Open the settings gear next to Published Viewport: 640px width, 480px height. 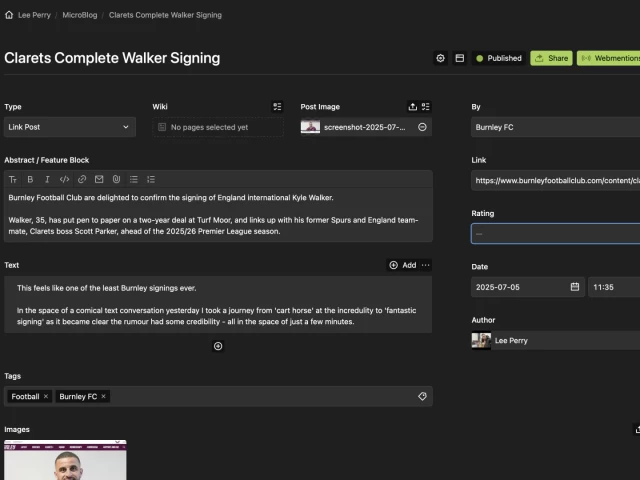[440, 58]
